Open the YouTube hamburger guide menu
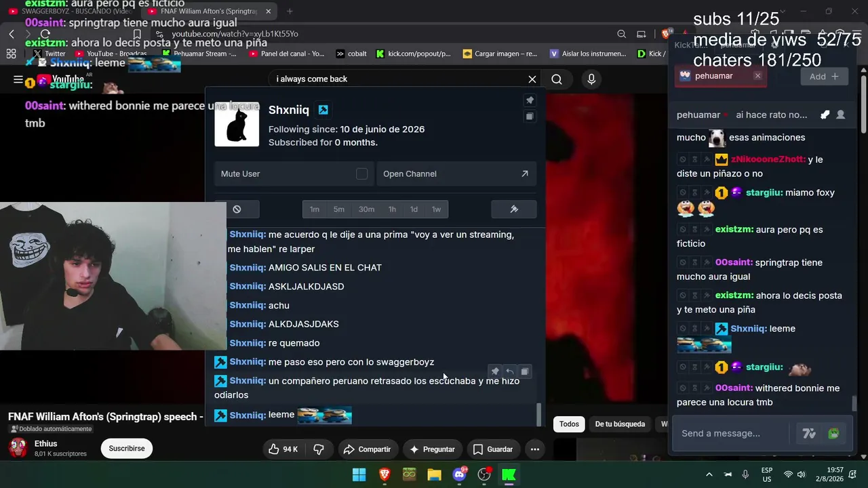Viewport: 868px width, 488px height. point(18,79)
